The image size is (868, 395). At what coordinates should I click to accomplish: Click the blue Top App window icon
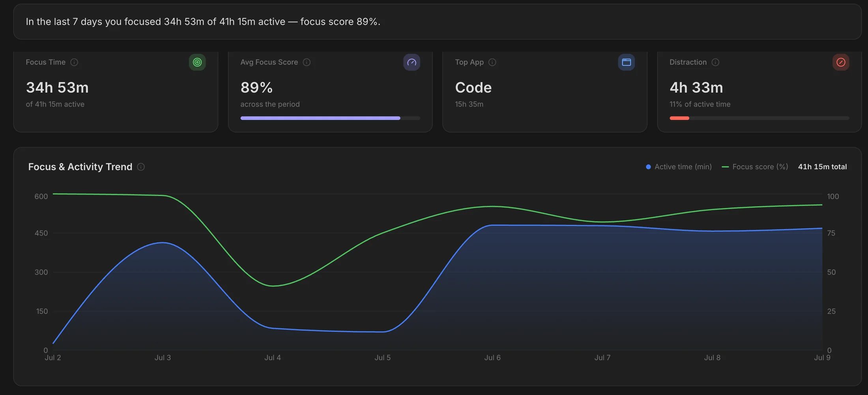(x=626, y=62)
